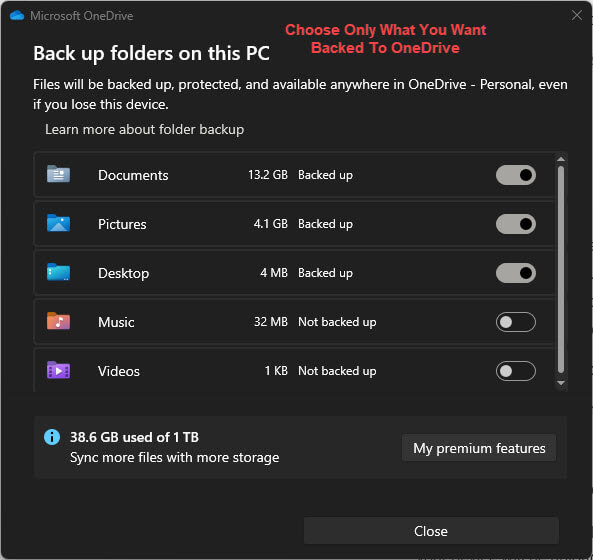Click the Documents folder icon

pos(58,174)
